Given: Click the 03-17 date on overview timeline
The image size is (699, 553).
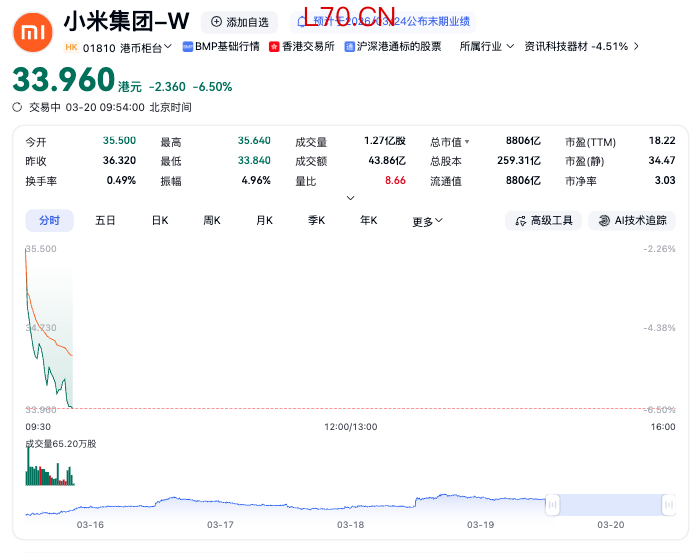Looking at the screenshot, I should [x=220, y=525].
